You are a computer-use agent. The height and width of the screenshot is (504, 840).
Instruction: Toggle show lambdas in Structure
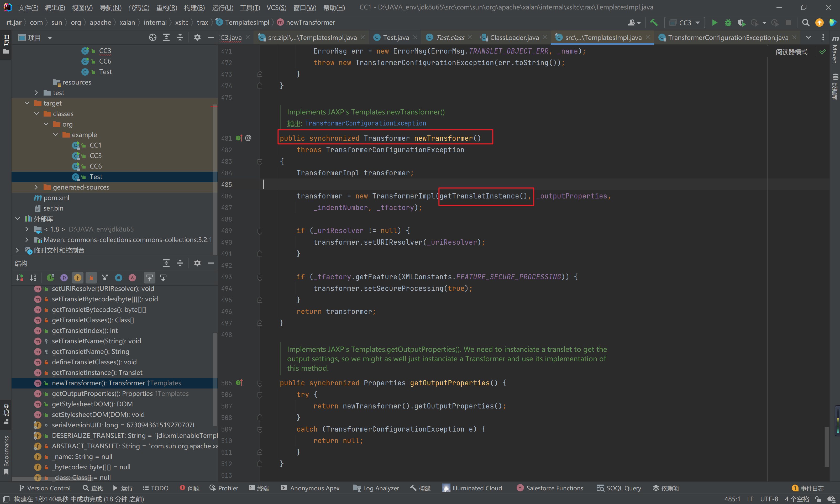(x=132, y=278)
